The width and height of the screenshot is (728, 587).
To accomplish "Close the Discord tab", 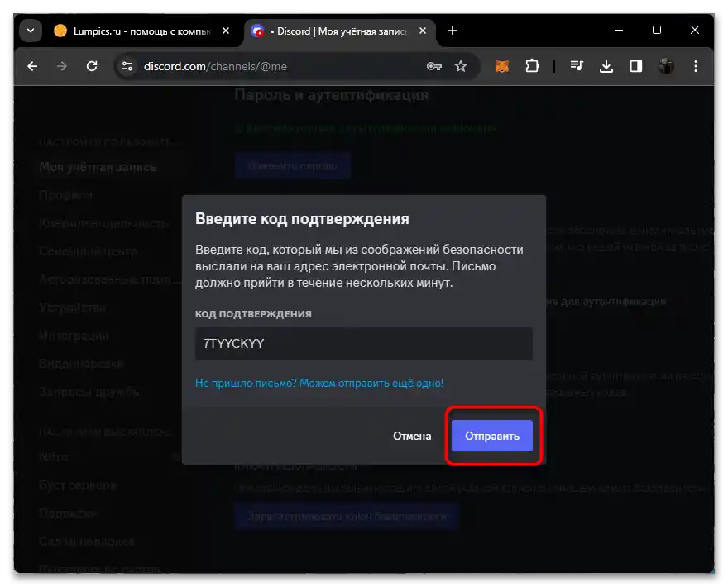I will pos(423,31).
